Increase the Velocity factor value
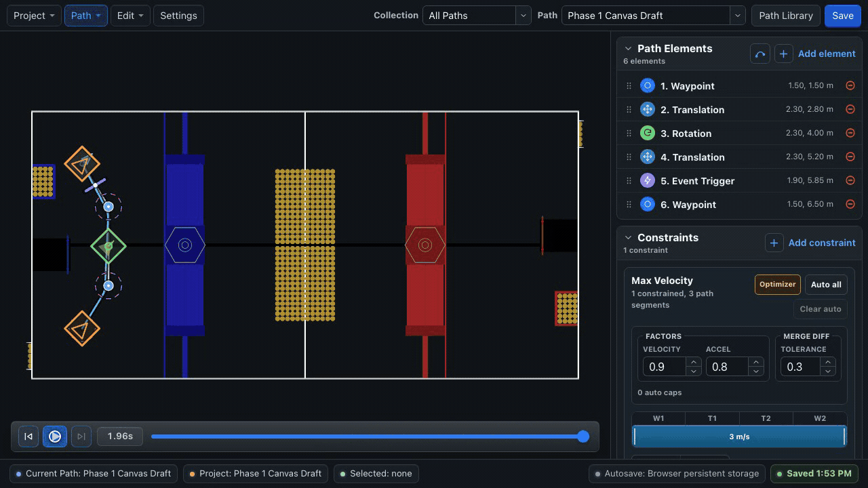The width and height of the screenshot is (868, 488). coord(693,363)
